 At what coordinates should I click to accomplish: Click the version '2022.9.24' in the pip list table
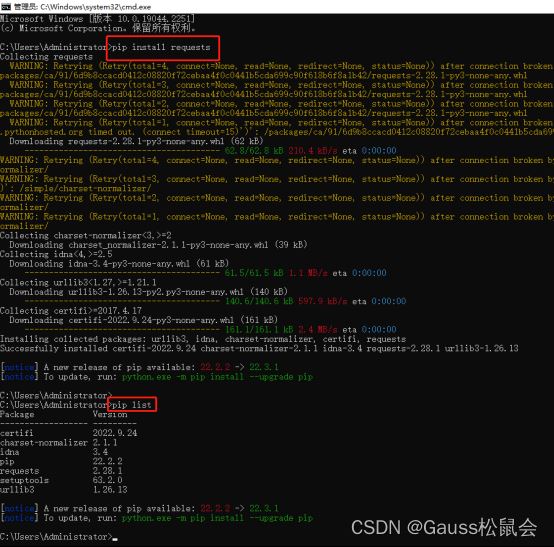[115, 433]
